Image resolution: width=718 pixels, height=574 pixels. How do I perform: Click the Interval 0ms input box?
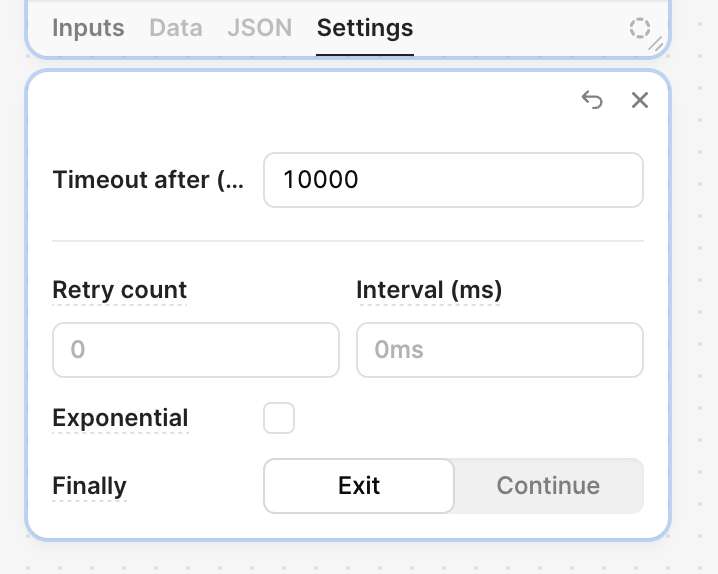[x=500, y=350]
